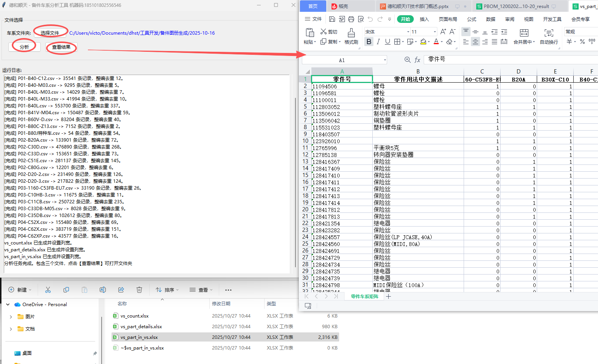Screen dimensions: 598x364
Task: Click the Increase Font Size icon
Action: tap(443, 32)
